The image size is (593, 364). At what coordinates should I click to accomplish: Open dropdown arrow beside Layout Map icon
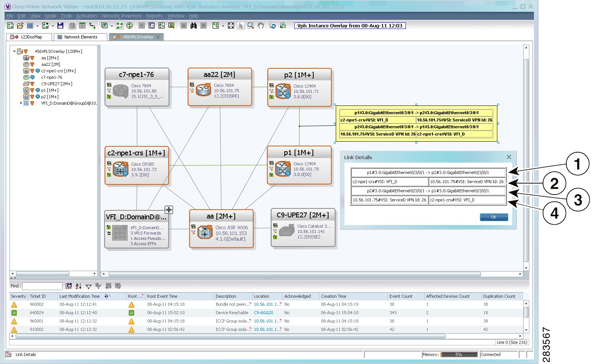223,26
